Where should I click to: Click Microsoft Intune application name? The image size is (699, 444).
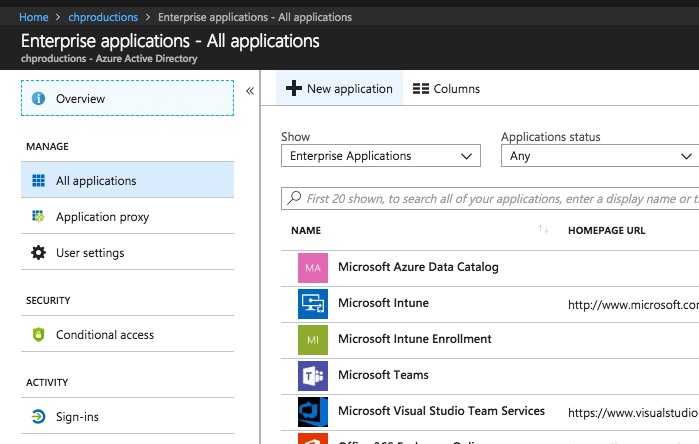pos(383,303)
